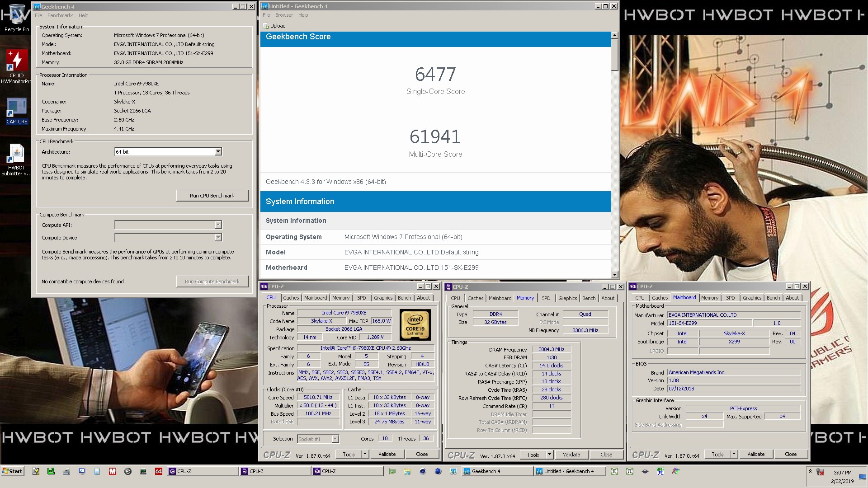868x488 pixels.
Task: Click Tools button in Memory CPU-Z window
Action: point(533,455)
